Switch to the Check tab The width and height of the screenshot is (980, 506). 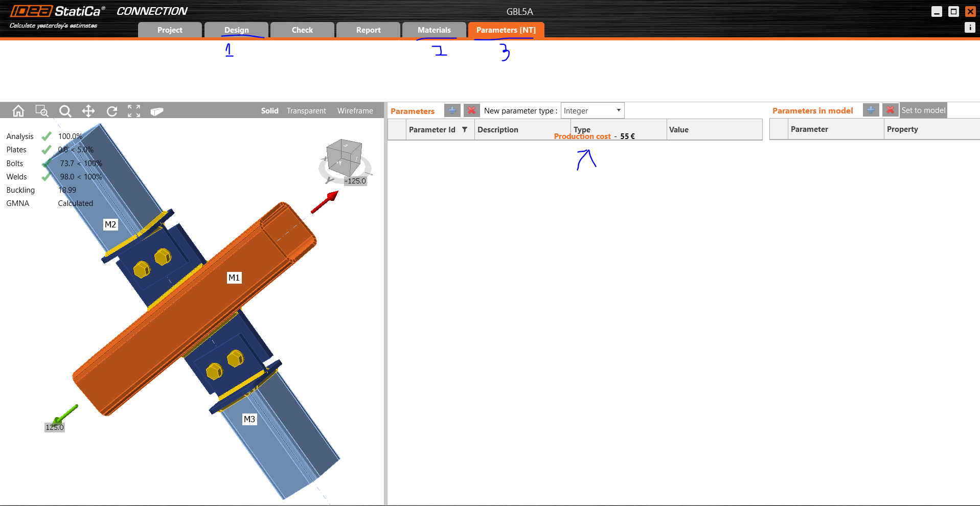coord(302,30)
